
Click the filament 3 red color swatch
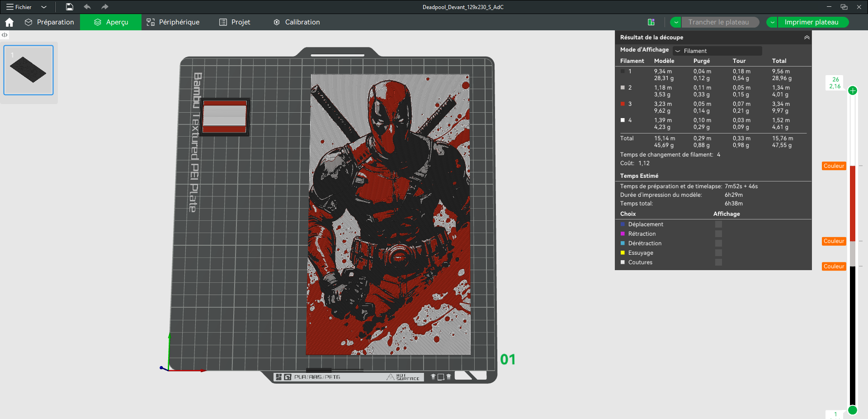pos(623,104)
